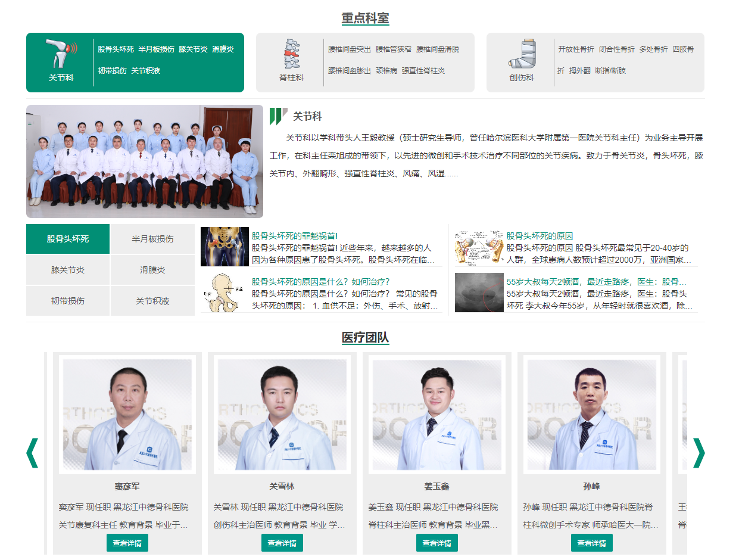Viewport: 739px width, 560px height.
Task: Click the 关节科 team group photo
Action: 145,161
